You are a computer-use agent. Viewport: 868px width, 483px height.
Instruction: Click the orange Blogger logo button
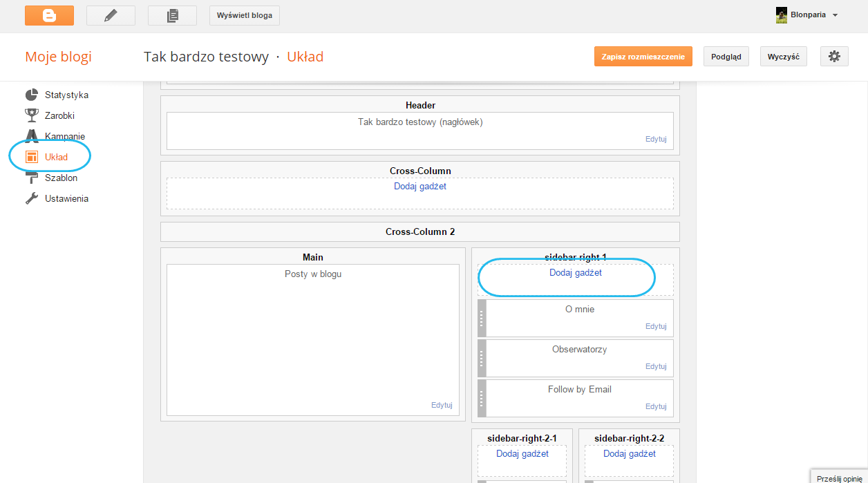[x=49, y=15]
